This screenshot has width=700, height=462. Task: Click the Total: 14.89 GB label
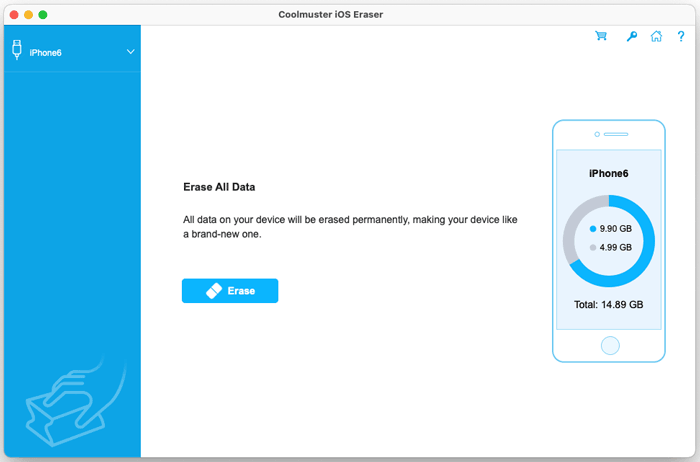click(608, 304)
